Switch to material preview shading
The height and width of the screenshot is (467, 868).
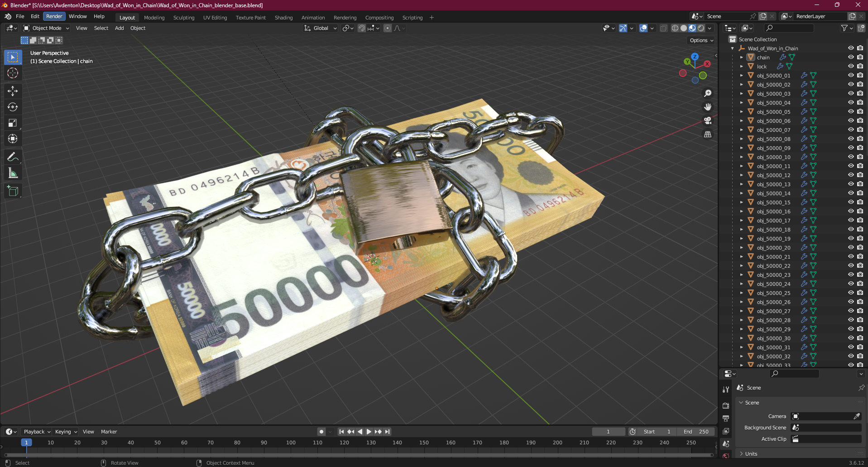click(x=692, y=28)
